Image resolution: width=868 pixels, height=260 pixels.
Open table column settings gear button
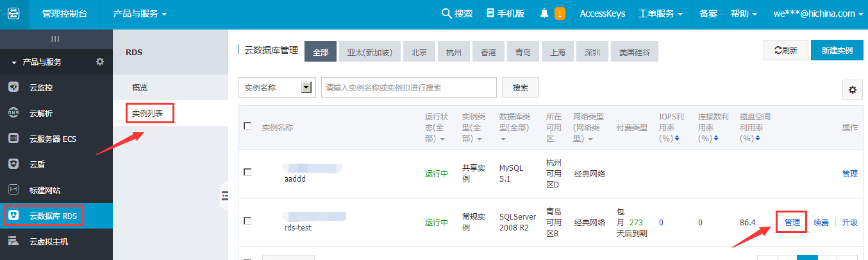tap(852, 91)
